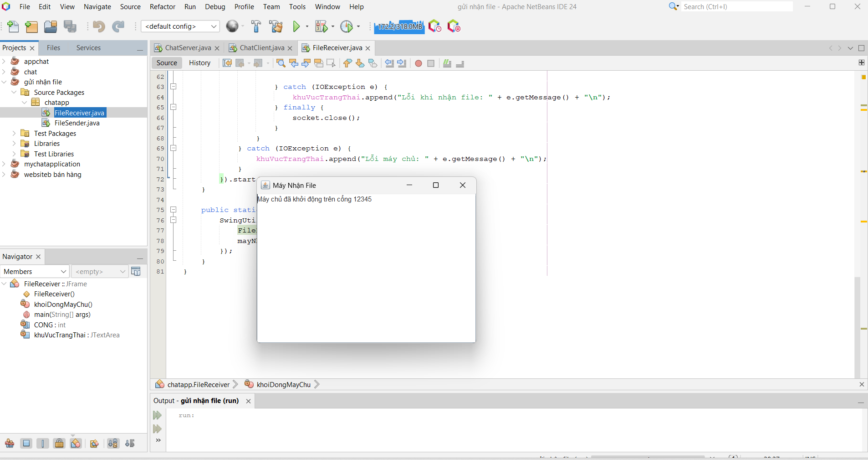Click the Search input field

click(x=737, y=7)
